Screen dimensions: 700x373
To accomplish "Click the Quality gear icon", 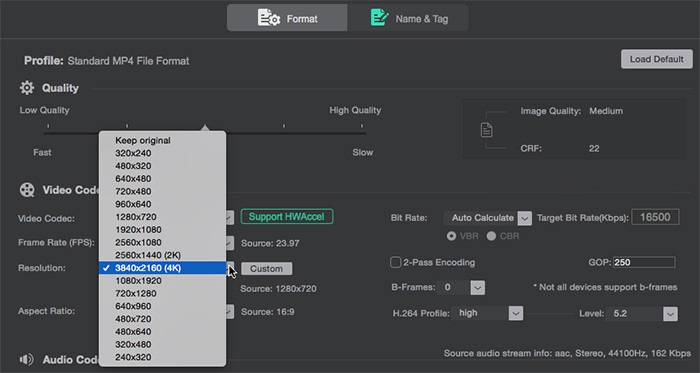I will point(27,88).
